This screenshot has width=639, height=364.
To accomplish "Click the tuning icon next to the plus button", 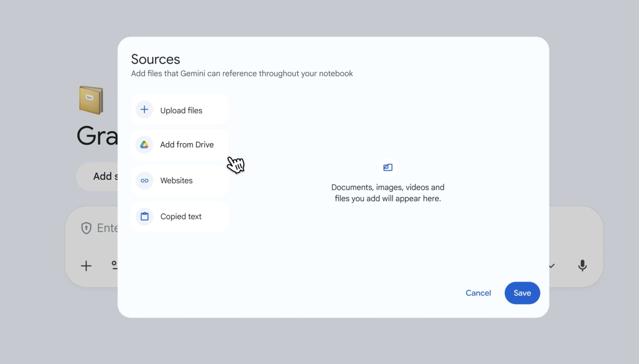I will point(115,266).
